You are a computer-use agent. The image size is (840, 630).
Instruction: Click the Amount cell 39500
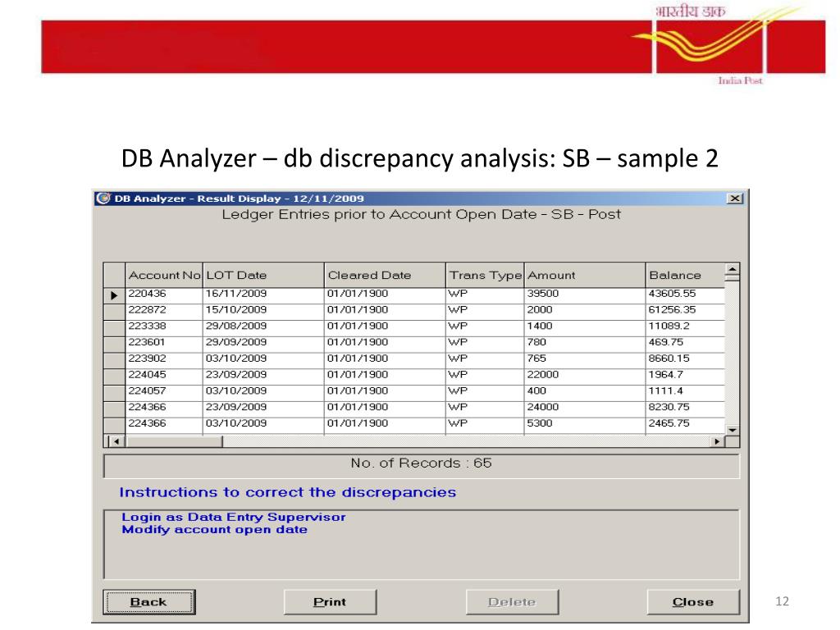point(585,294)
